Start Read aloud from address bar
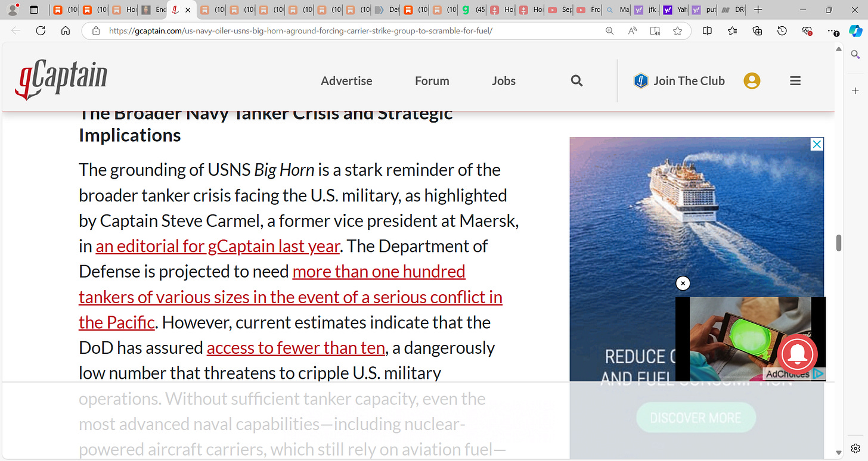This screenshot has height=461, width=868. tap(633, 31)
